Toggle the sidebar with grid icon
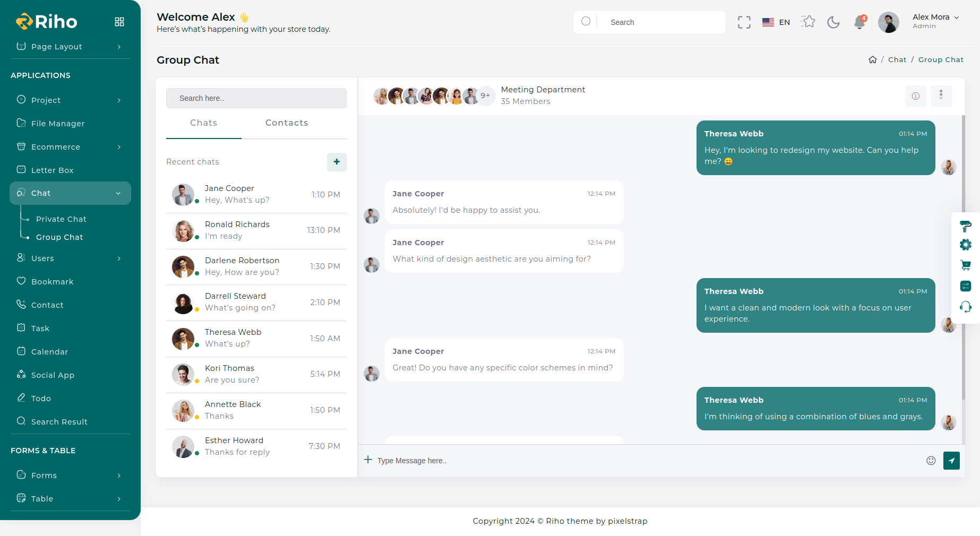This screenshot has height=536, width=980. point(119,22)
